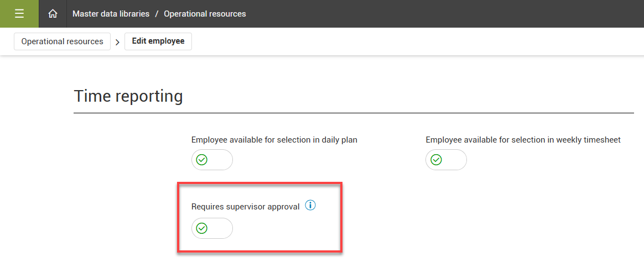Viewport: 644px width, 278px height.
Task: Disable employee availability in daily plan
Action: point(212,160)
